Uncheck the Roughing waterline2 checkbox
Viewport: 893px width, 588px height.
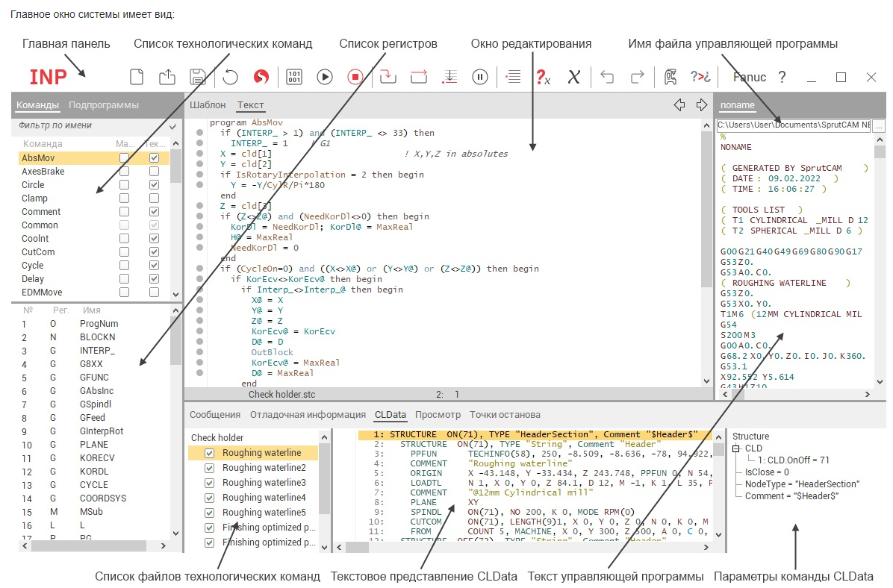(209, 468)
